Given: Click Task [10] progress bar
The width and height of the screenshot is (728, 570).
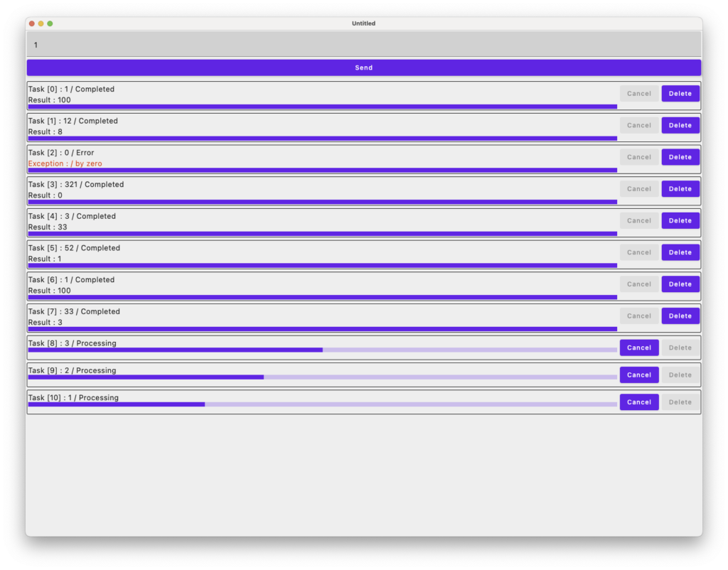Looking at the screenshot, I should coord(323,404).
